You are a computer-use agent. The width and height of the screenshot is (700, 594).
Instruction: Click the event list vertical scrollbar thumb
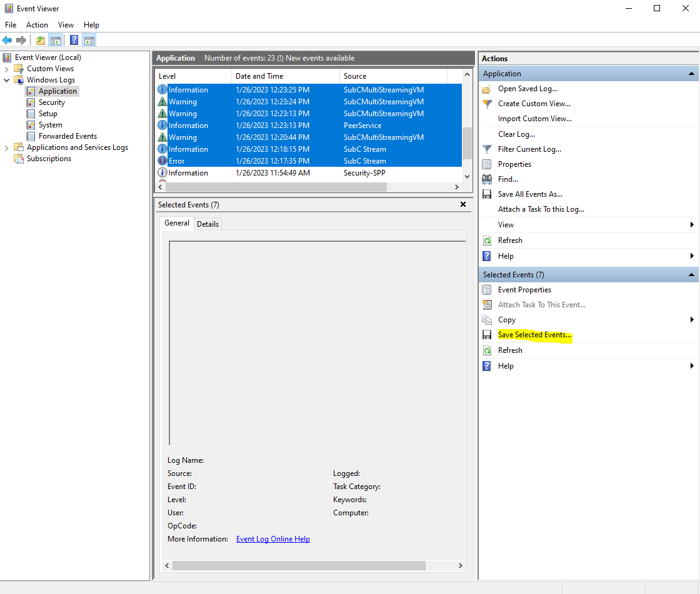(x=466, y=144)
